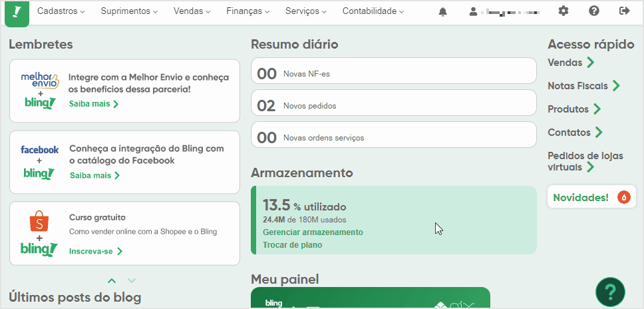Show previous reminders with up chevron

pos(112,280)
